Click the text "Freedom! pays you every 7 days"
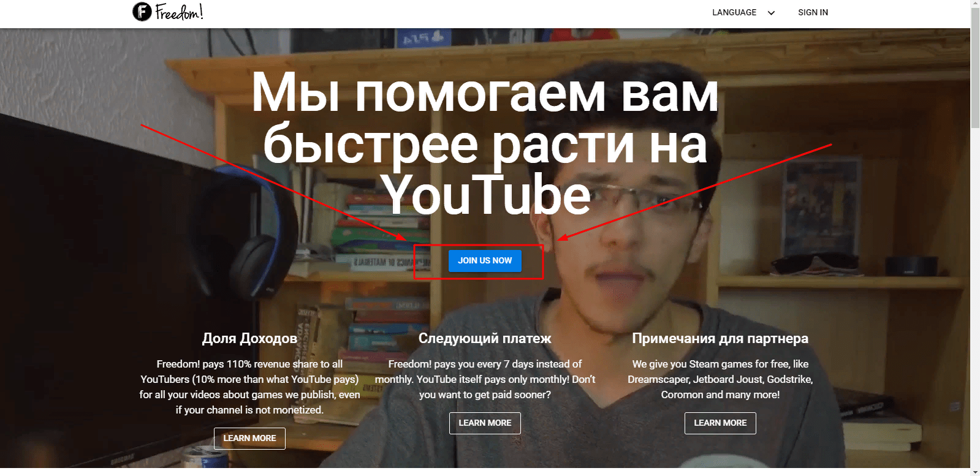 point(460,364)
